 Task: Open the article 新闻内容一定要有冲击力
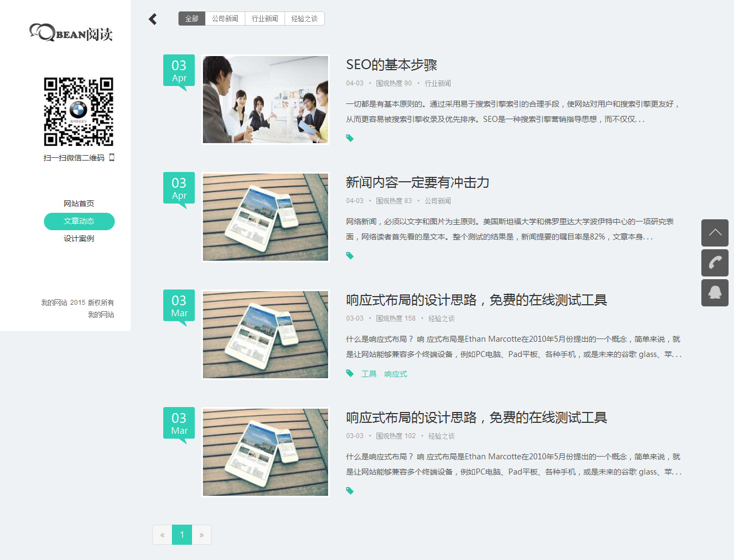click(417, 182)
